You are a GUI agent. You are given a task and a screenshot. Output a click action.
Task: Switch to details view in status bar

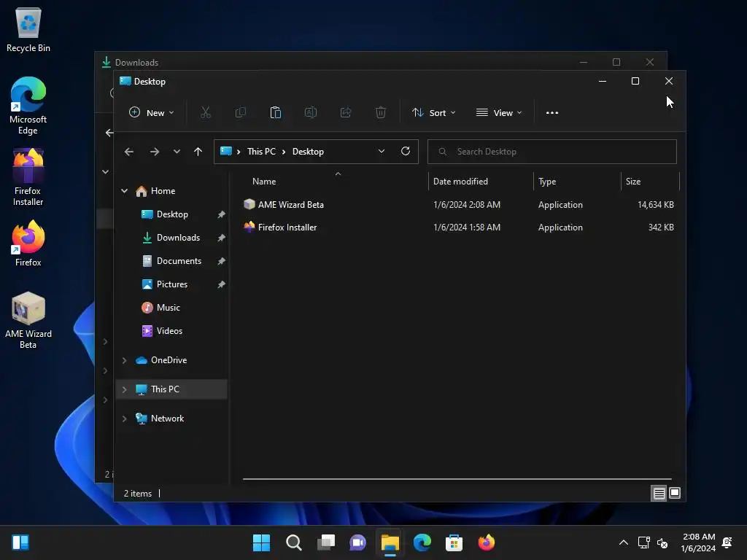point(659,494)
